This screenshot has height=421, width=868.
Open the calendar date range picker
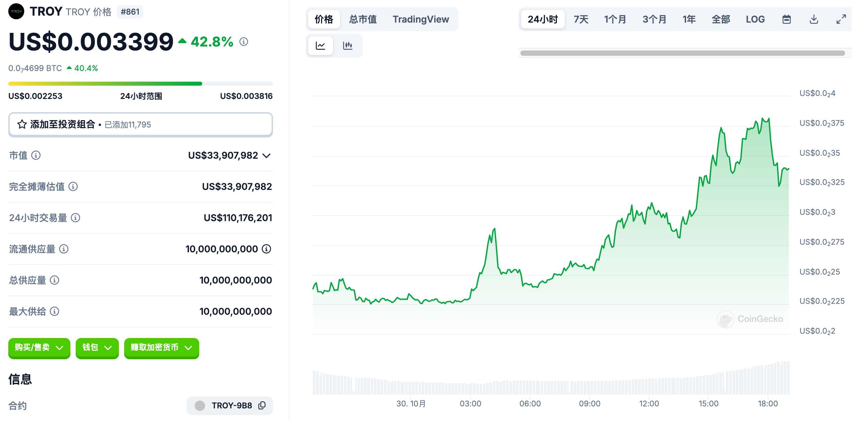point(786,19)
